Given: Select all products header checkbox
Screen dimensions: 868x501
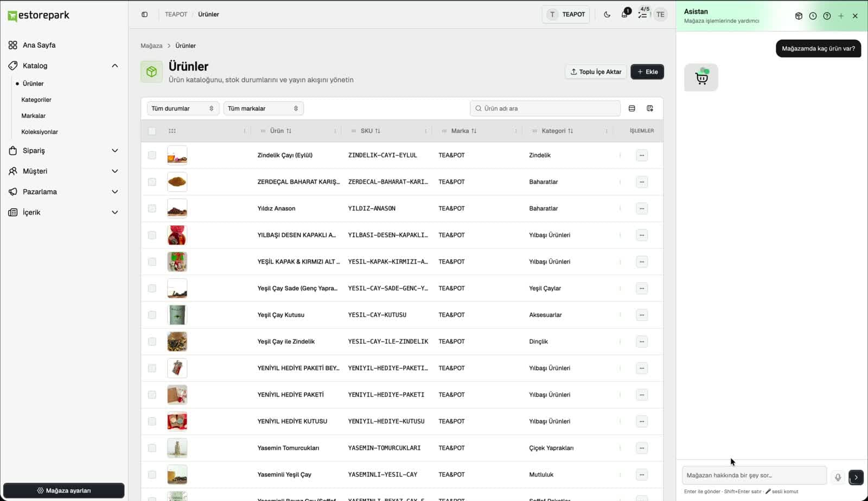Looking at the screenshot, I should click(152, 131).
